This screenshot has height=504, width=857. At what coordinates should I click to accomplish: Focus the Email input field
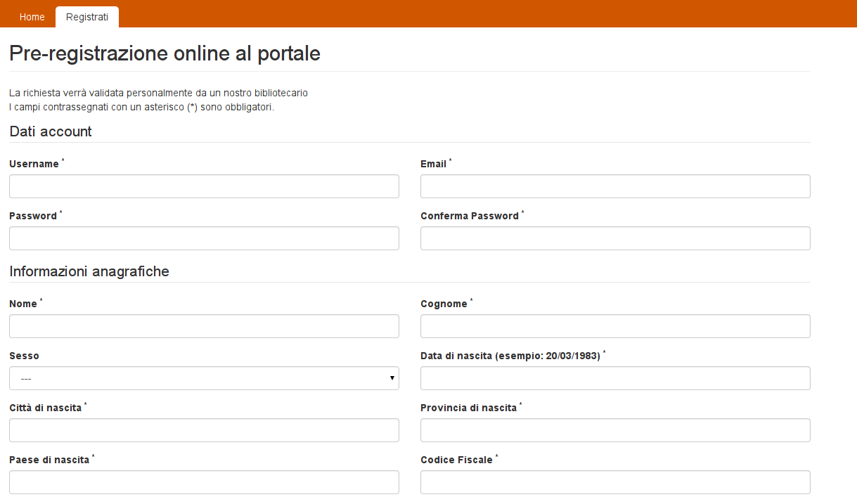pyautogui.click(x=614, y=186)
